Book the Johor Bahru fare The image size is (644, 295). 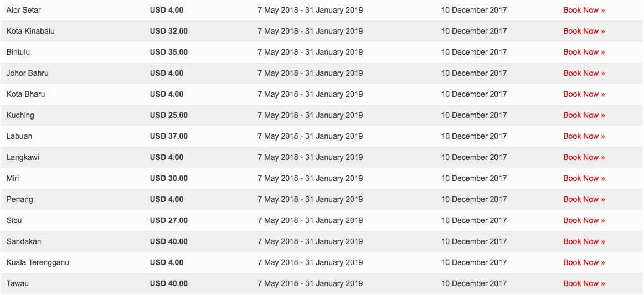click(x=584, y=73)
